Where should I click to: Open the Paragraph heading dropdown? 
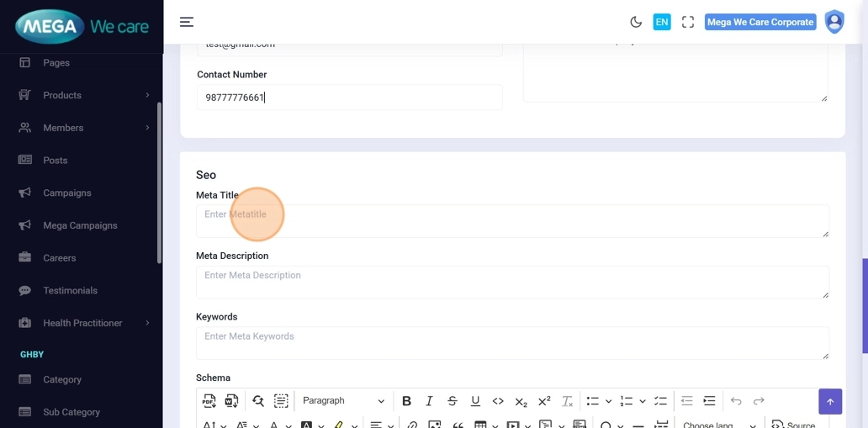pos(343,401)
